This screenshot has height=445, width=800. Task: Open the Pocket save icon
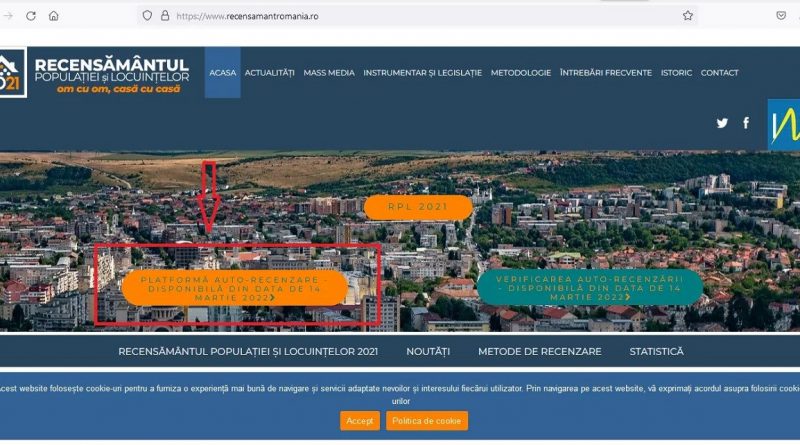coord(781,16)
